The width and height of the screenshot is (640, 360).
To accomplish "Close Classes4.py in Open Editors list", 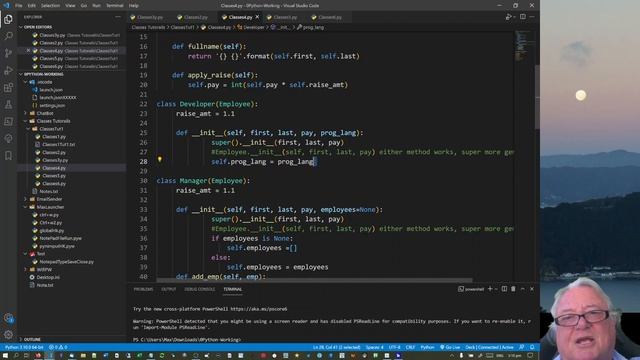I will click(x=28, y=51).
